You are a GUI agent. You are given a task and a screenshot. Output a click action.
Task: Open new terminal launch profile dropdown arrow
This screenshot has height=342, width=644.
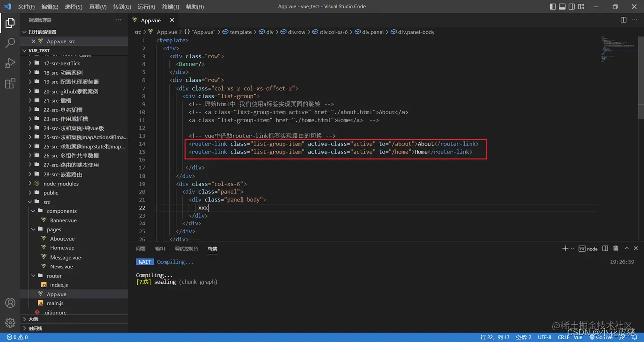tap(572, 249)
